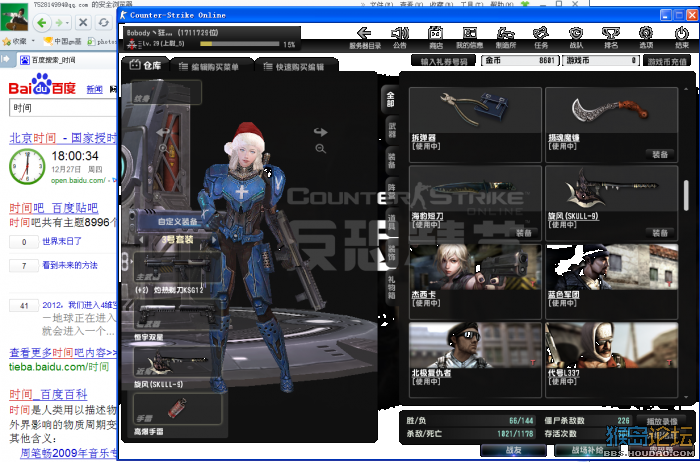Click the grenade slot 高爆手雷
700x462 pixels.
click(x=178, y=409)
